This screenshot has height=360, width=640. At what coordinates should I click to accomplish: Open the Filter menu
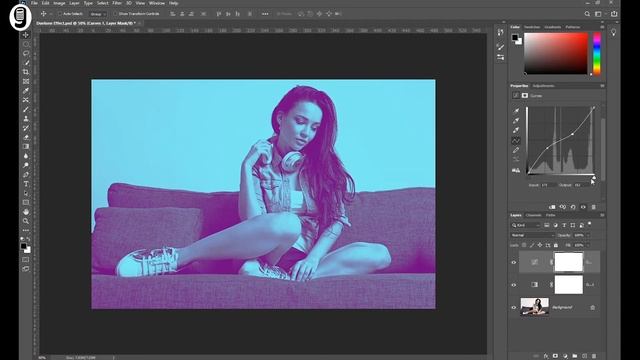(117, 3)
